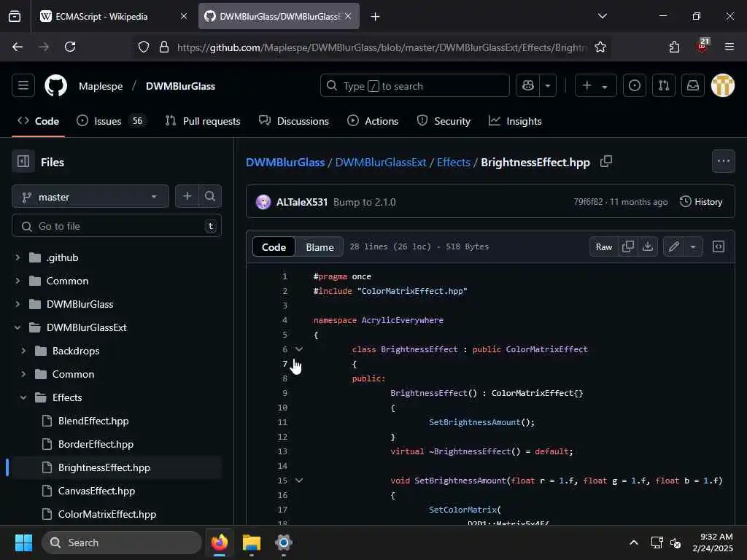The image size is (747, 560).
Task: Open notifications inbox icon
Action: click(693, 86)
